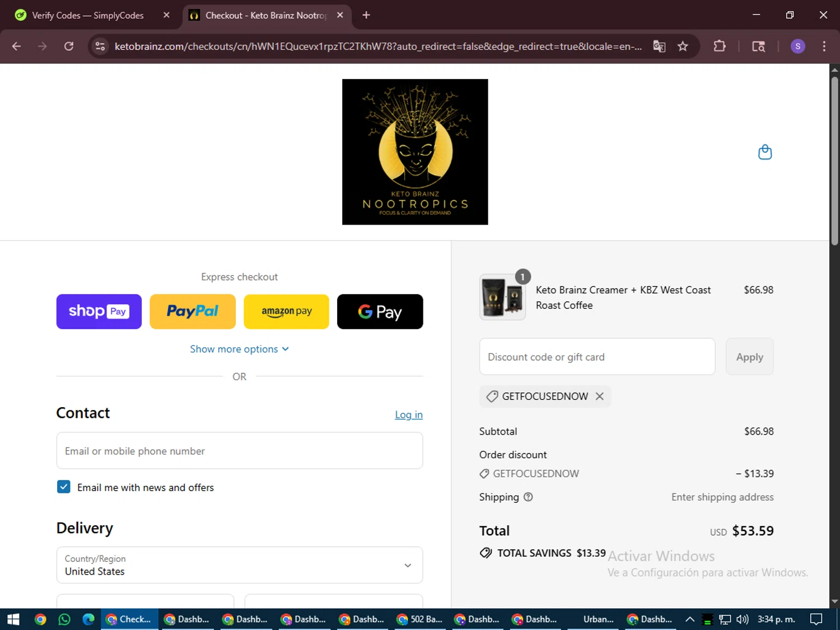
Task: Click the USD $53.59 total amount
Action: (741, 531)
